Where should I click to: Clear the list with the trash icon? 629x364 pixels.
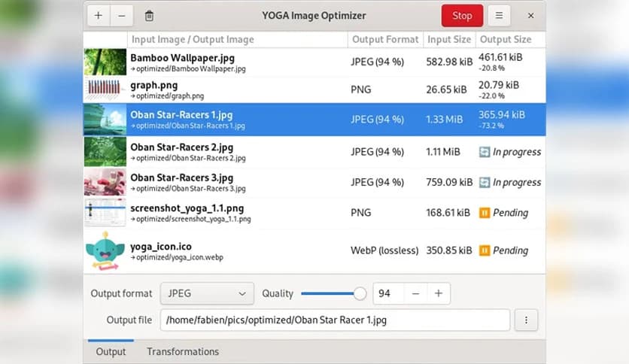[149, 16]
